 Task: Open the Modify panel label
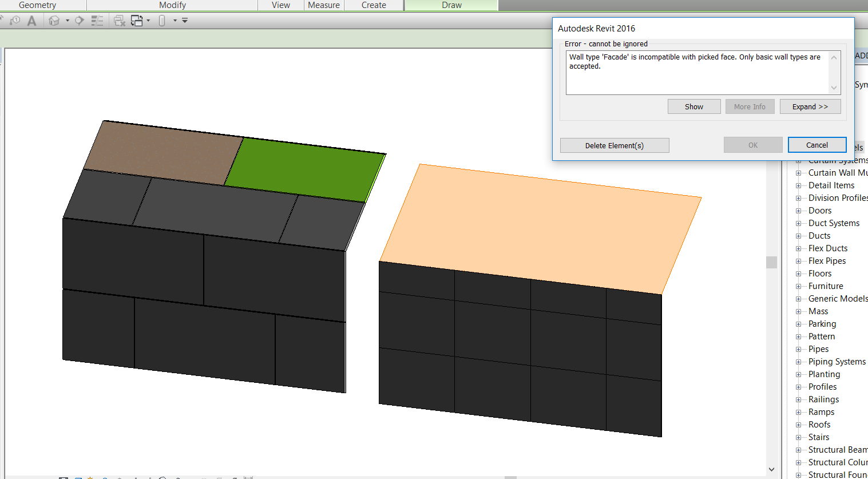click(x=173, y=5)
